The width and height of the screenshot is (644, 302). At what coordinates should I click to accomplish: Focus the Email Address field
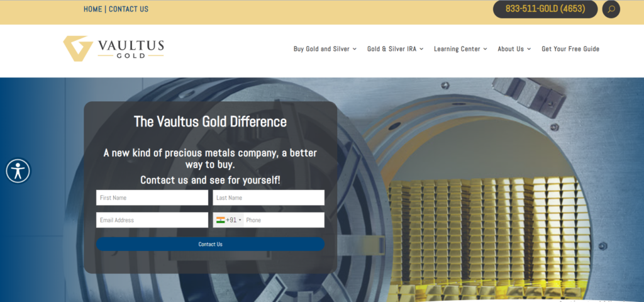point(152,220)
